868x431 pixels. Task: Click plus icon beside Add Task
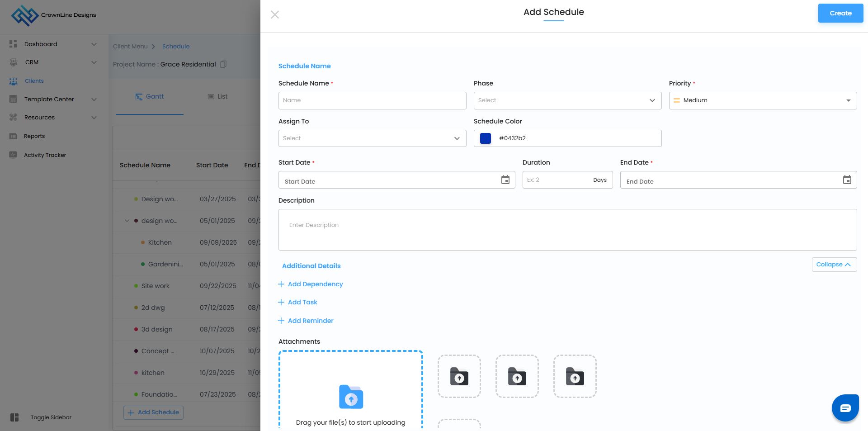click(281, 302)
